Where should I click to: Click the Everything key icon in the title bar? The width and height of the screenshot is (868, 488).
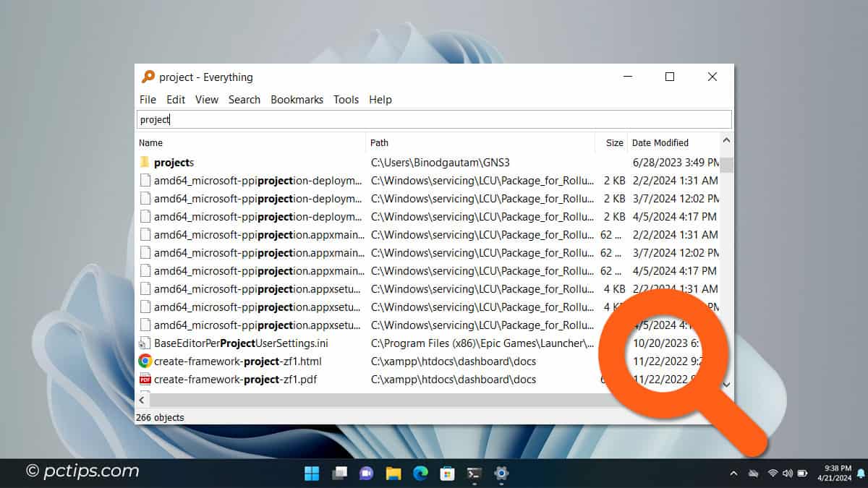coord(148,77)
